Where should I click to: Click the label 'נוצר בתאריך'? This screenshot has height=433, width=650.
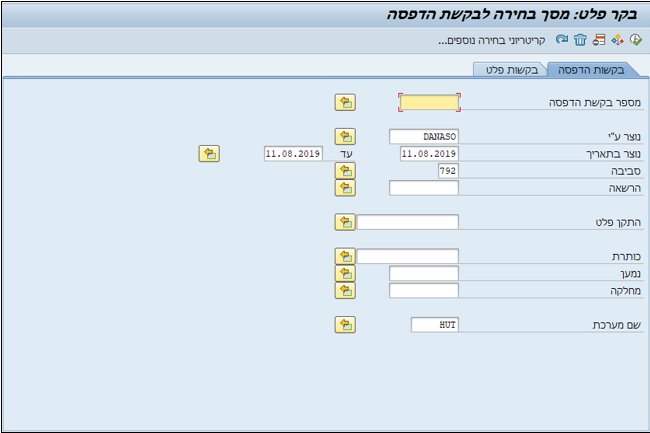tap(613, 154)
